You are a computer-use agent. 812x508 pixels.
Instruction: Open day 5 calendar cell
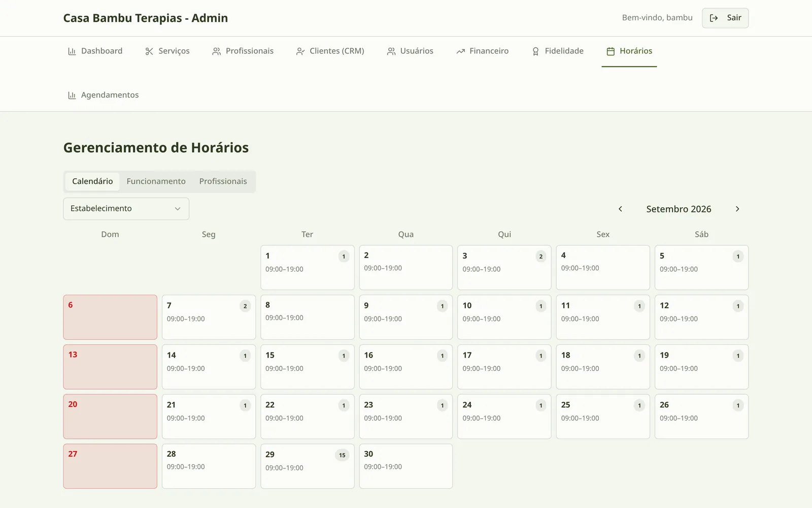click(701, 268)
